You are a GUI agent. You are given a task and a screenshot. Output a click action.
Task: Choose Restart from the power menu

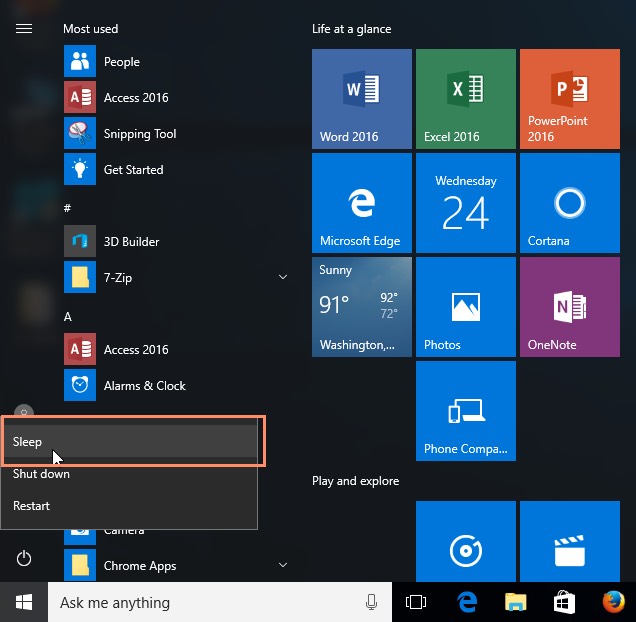[130, 506]
